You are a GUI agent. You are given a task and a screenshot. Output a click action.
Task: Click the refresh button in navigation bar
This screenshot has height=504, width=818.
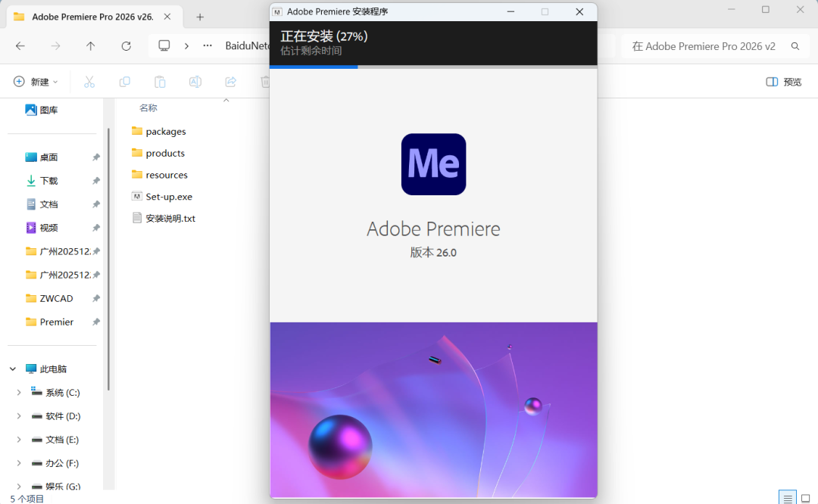(126, 46)
